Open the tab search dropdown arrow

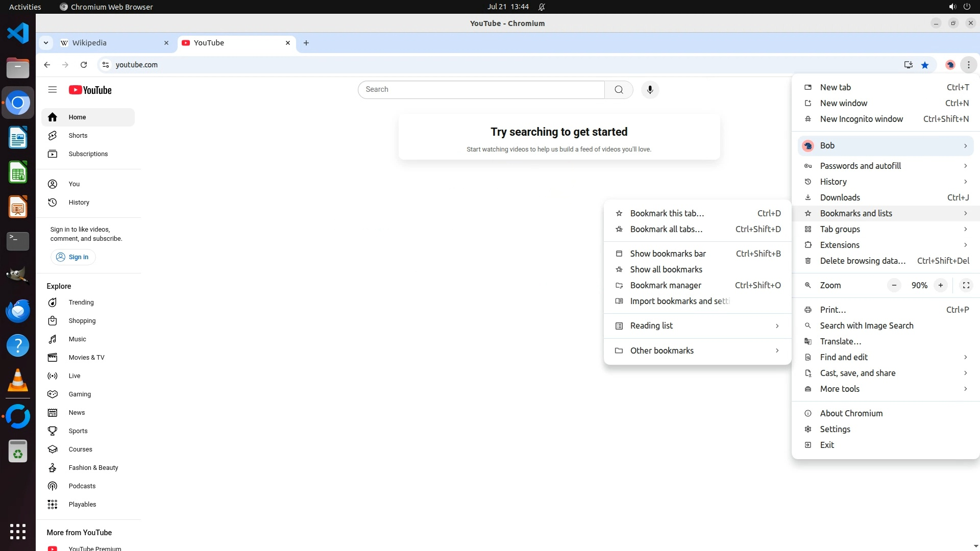[x=46, y=43]
